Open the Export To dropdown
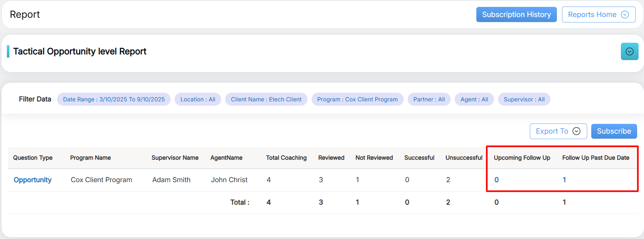The image size is (644, 239). click(558, 131)
